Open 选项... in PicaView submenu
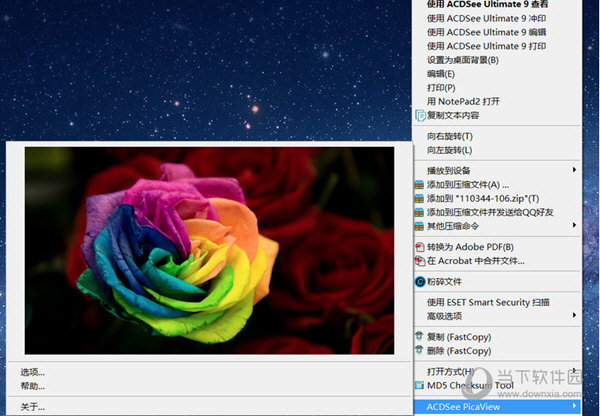This screenshot has width=600, height=416. tap(33, 372)
